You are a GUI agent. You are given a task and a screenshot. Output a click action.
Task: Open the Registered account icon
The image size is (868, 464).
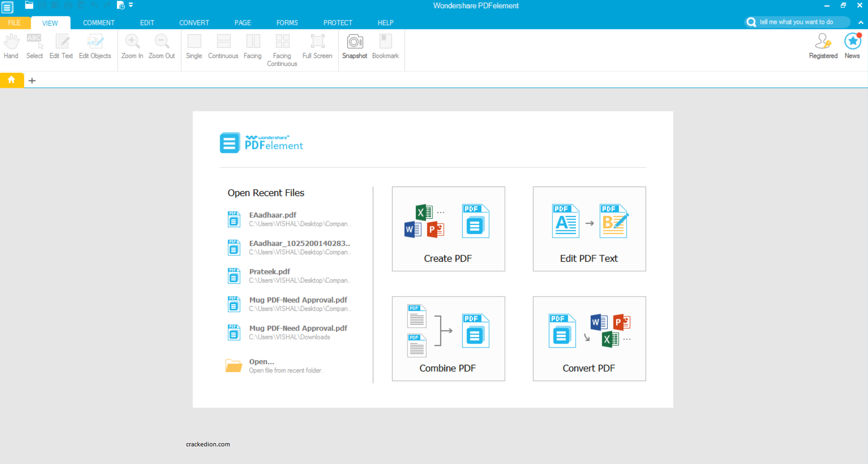coord(823,46)
